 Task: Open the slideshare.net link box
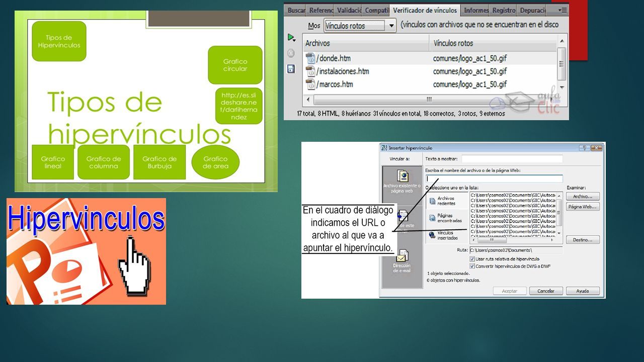pyautogui.click(x=239, y=106)
